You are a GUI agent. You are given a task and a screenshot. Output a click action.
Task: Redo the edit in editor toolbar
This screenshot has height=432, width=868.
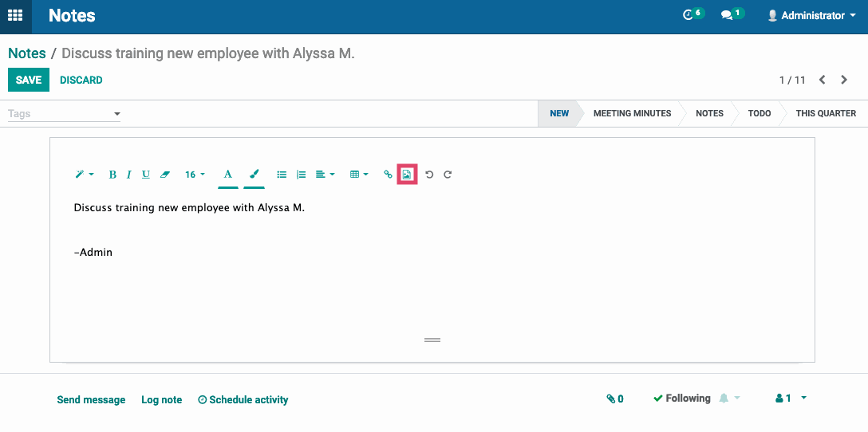[448, 175]
